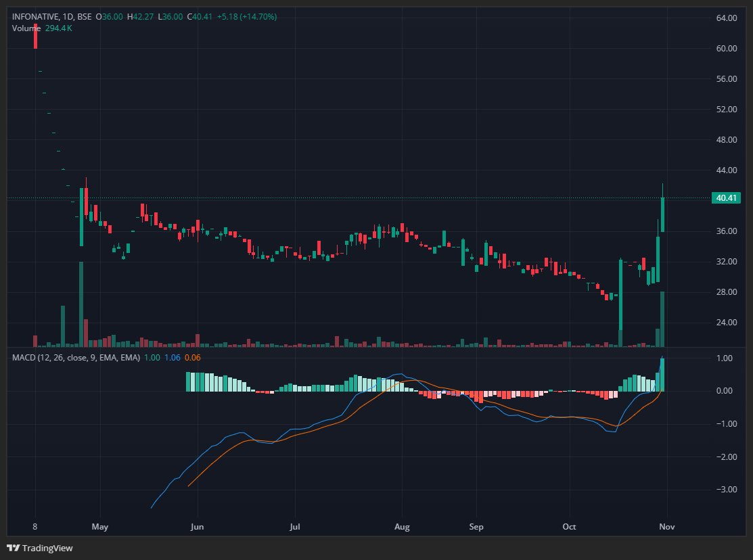The width and height of the screenshot is (753, 560).
Task: Click the Jun label on time axis
Action: (197, 527)
